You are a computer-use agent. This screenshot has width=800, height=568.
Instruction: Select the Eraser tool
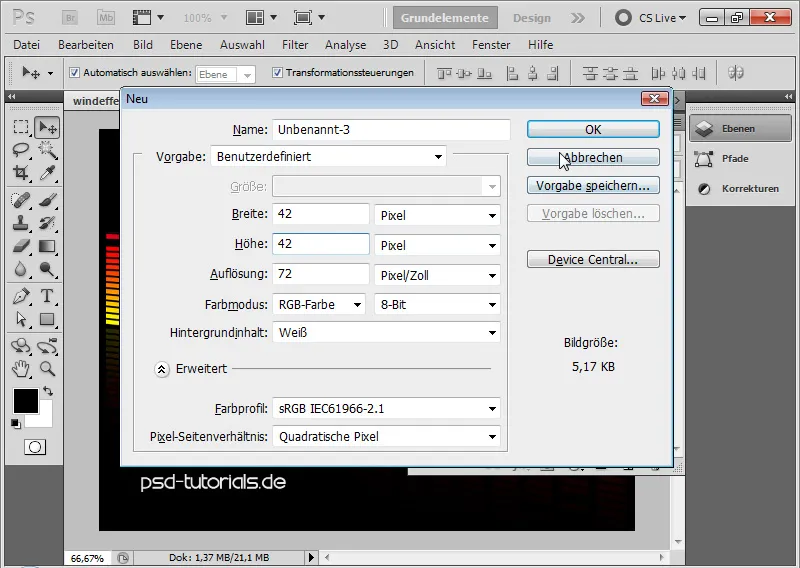(21, 246)
